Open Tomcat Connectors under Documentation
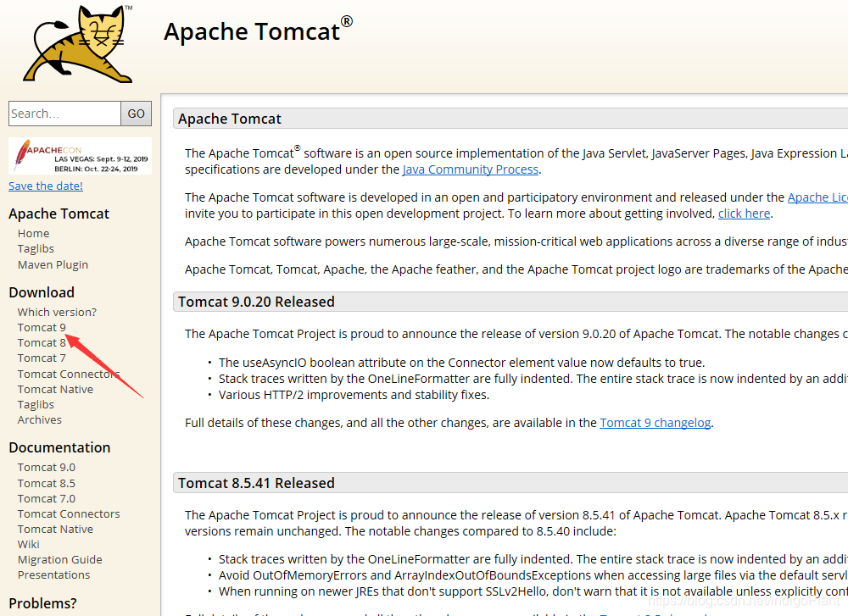The image size is (848, 616). coord(69,513)
